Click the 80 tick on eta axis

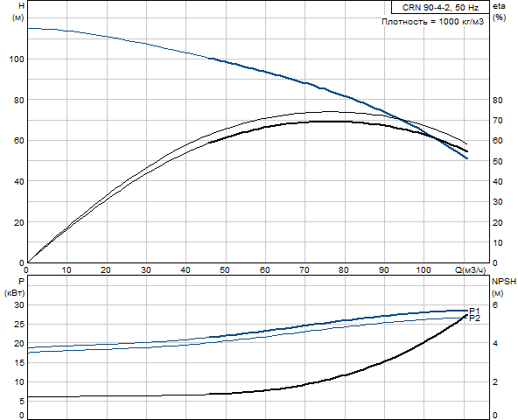[x=498, y=101]
